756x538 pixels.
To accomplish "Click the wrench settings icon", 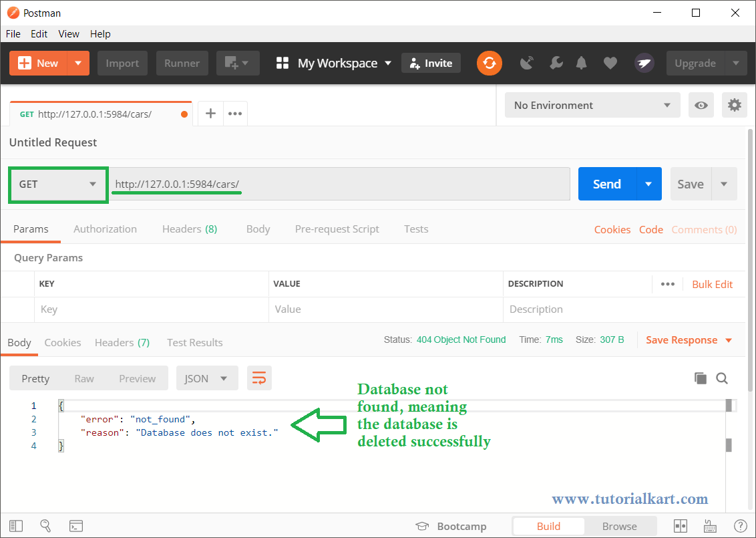I will 556,63.
